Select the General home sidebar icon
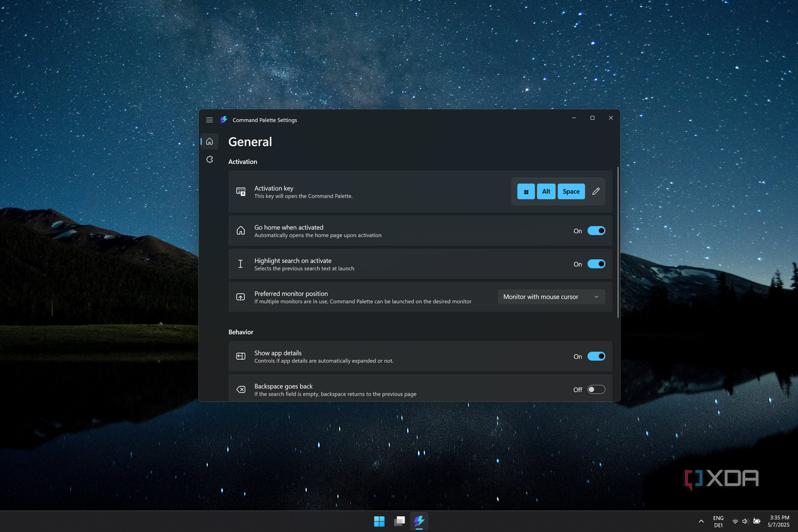The image size is (798, 532). pos(209,141)
